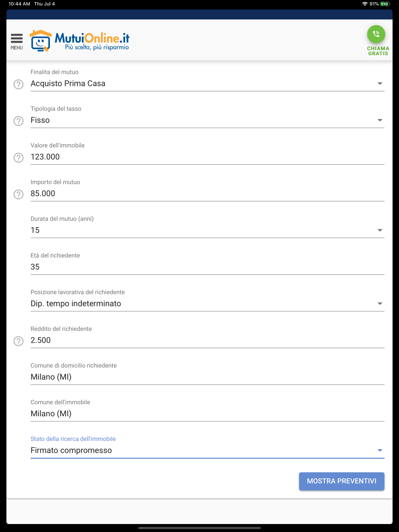This screenshot has width=399, height=532.
Task: Click the Comune dell'immobile input
Action: coord(207,414)
